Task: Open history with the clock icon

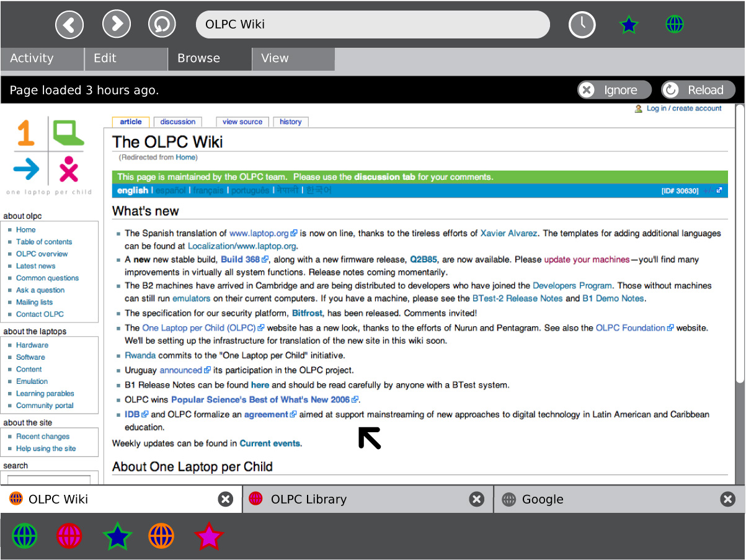Action: tap(582, 25)
